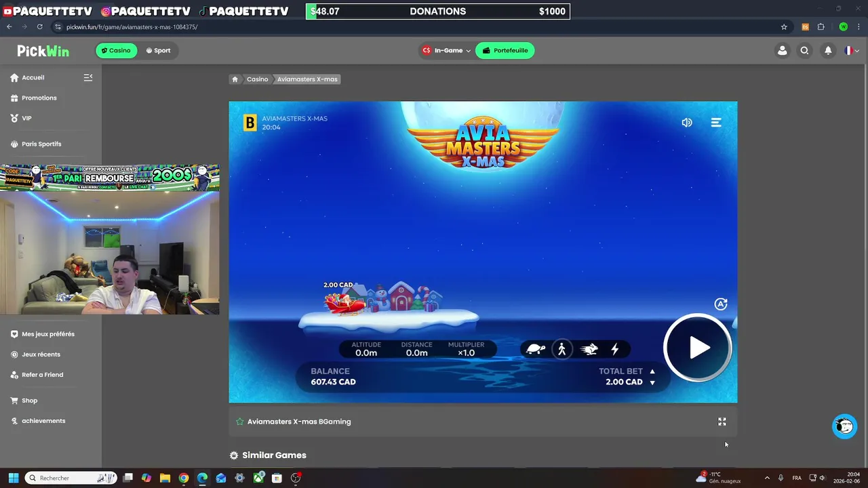Open OBS Studio from taskbar

tap(296, 478)
